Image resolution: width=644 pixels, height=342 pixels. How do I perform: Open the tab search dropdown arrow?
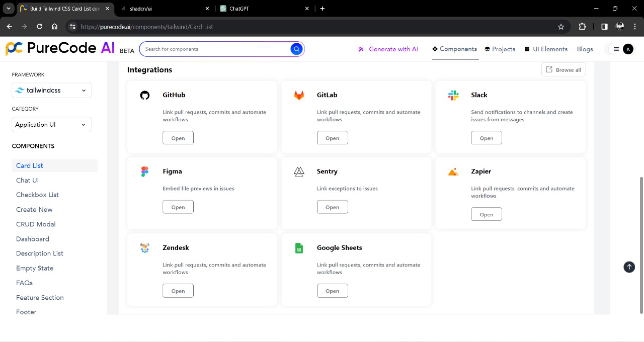(9, 9)
